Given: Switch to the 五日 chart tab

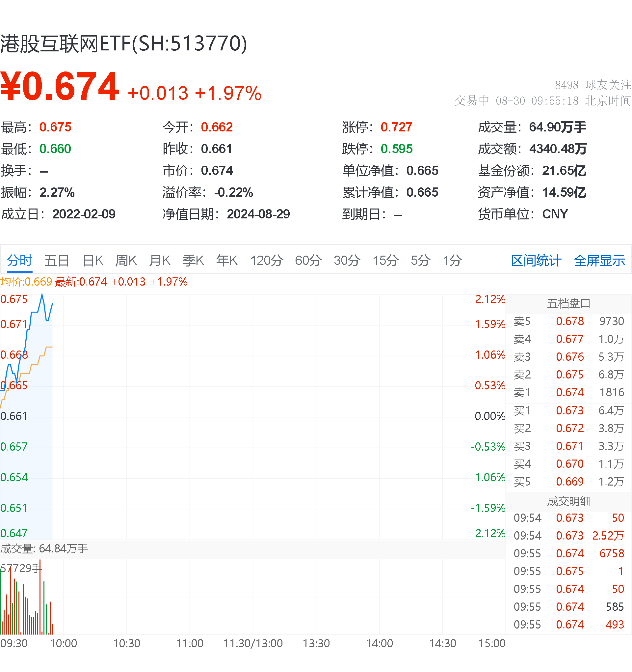Looking at the screenshot, I should (x=57, y=261).
